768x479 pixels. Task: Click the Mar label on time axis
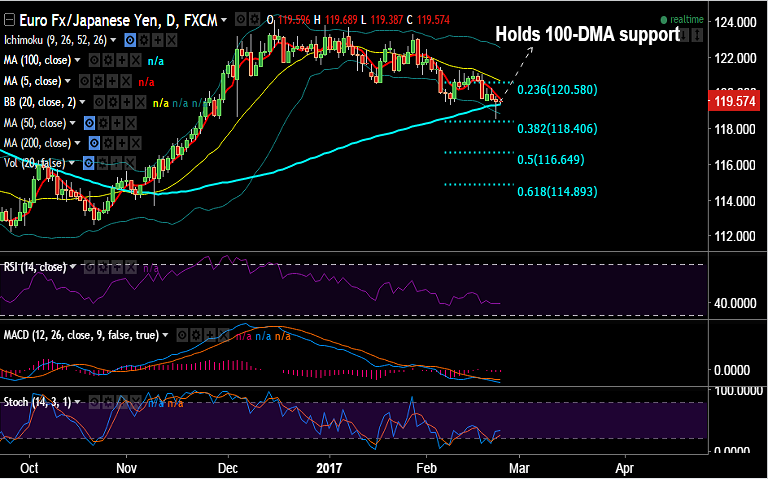[520, 468]
